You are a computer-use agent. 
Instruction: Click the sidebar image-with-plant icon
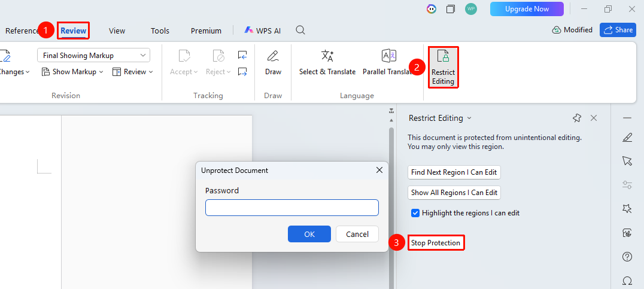pyautogui.click(x=627, y=233)
